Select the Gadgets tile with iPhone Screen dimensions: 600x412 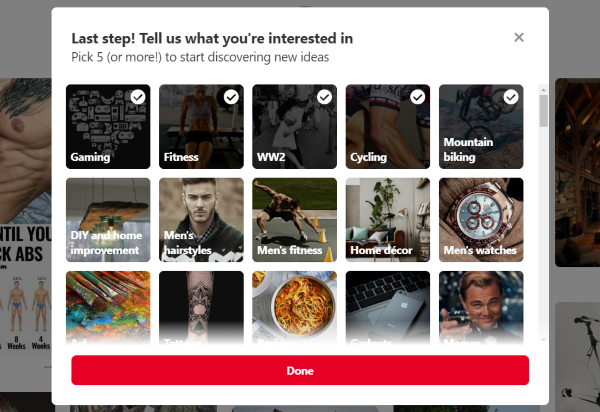[x=388, y=308]
